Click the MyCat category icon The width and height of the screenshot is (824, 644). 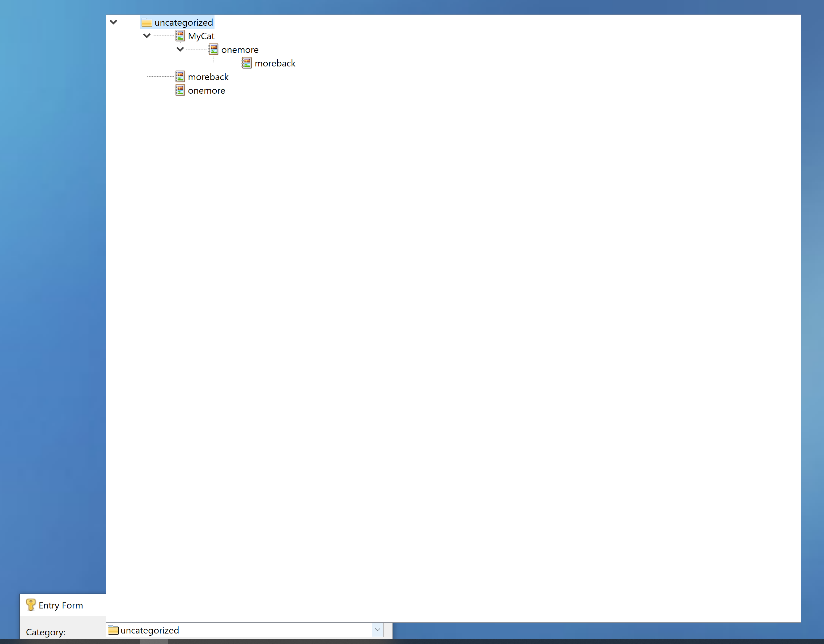pos(180,36)
